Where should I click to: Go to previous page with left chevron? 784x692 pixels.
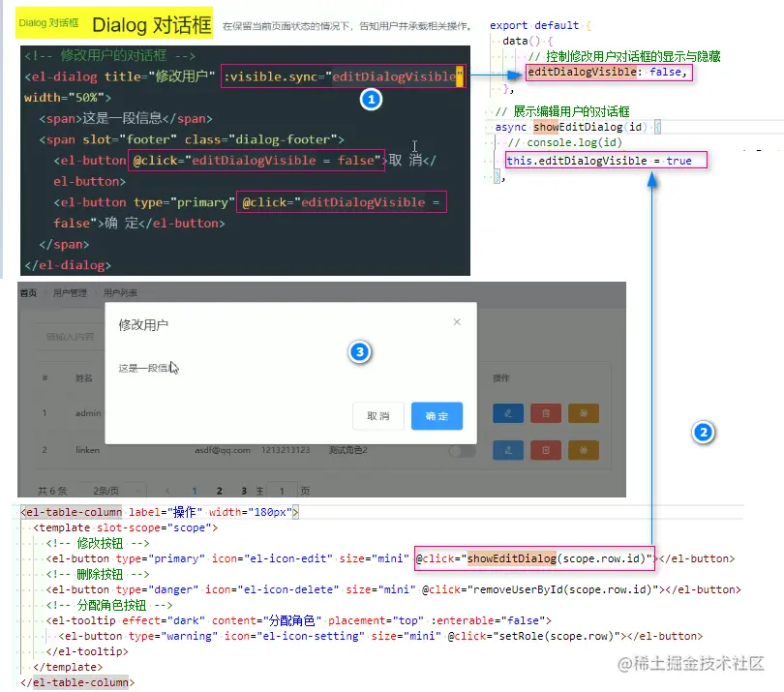167,491
